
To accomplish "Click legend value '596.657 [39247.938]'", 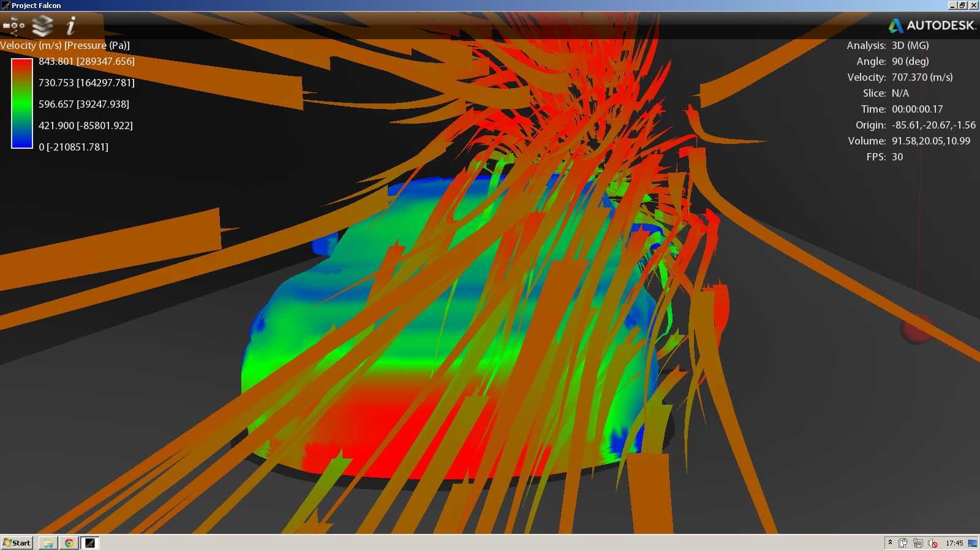I will 84,104.
